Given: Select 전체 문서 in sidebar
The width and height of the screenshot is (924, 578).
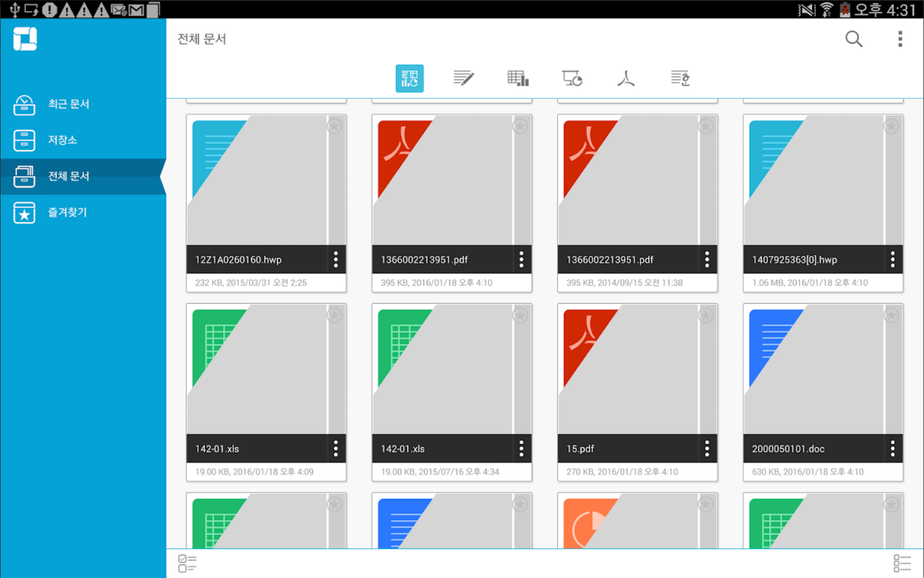Looking at the screenshot, I should (83, 176).
